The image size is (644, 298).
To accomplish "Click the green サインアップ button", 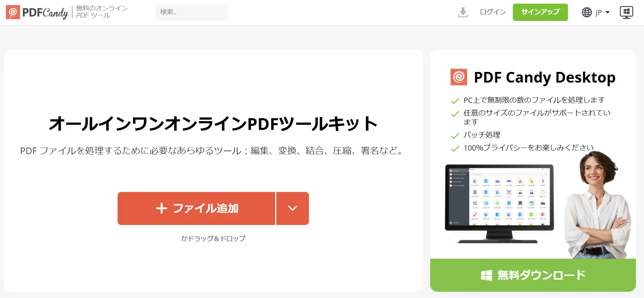I will pyautogui.click(x=540, y=12).
